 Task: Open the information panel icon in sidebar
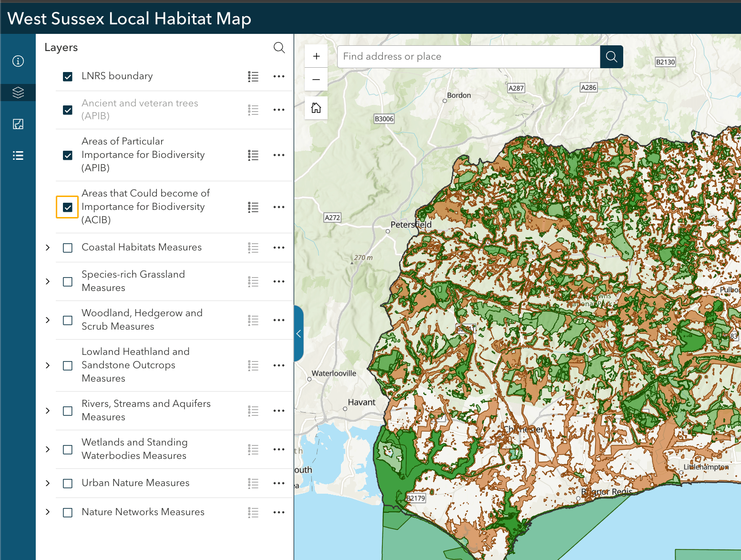coord(18,61)
